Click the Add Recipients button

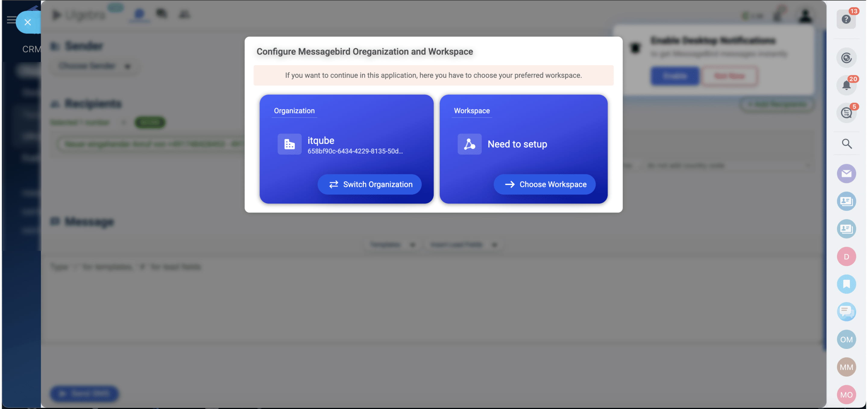coord(777,105)
